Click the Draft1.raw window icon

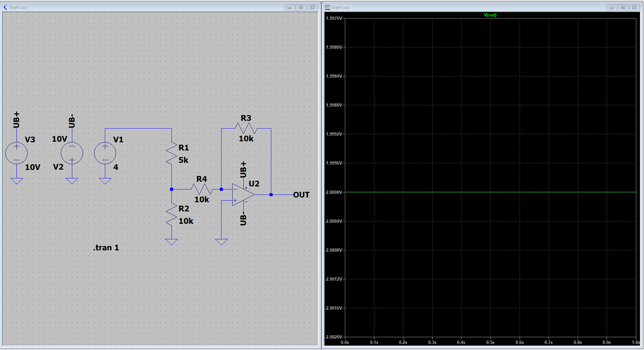tap(327, 7)
